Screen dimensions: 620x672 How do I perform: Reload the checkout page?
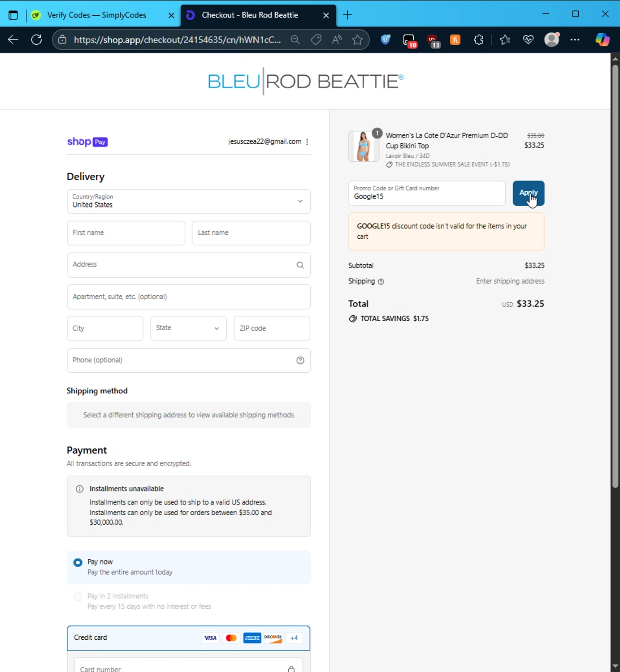(x=37, y=39)
